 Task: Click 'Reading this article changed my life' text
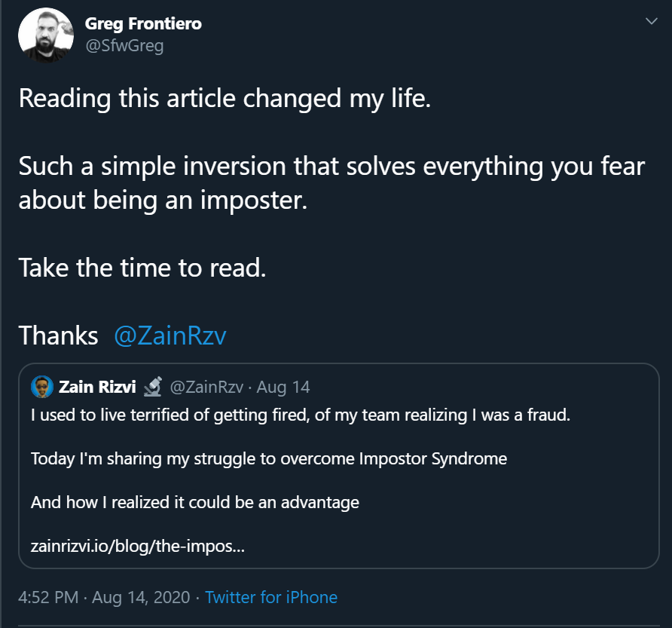[x=225, y=98]
